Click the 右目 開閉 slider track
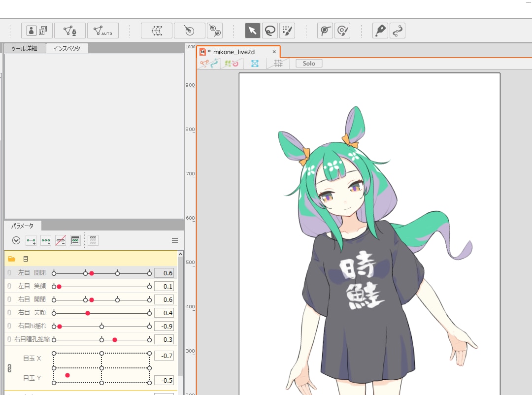This screenshot has width=532, height=395. 101,299
